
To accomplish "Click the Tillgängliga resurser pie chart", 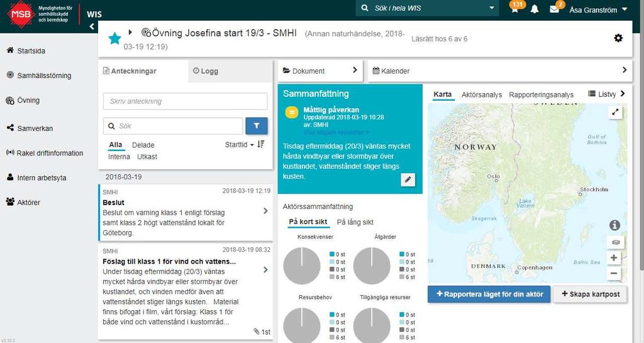I will click(372, 325).
